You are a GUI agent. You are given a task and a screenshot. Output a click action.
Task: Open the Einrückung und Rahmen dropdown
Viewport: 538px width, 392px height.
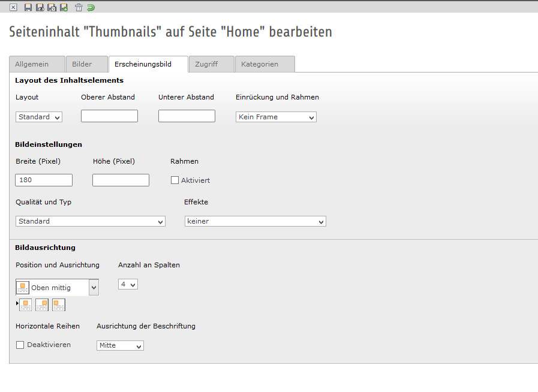276,117
